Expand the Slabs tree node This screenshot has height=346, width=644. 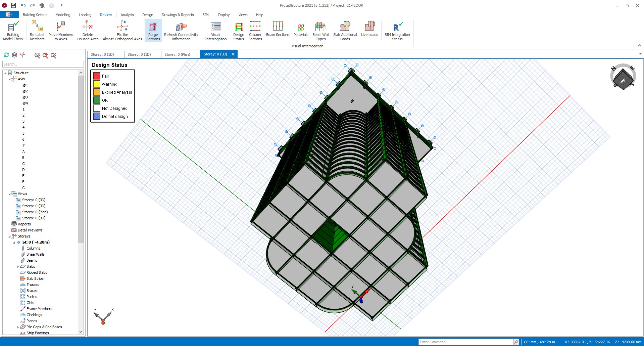coord(18,266)
